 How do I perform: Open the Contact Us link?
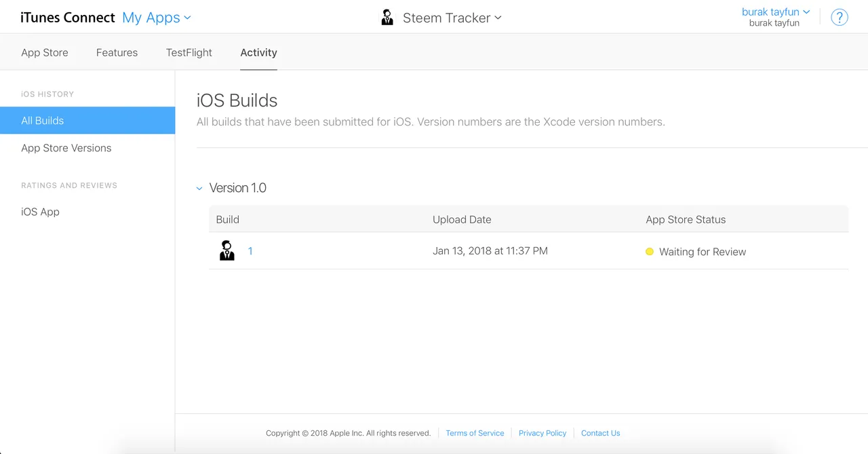(x=601, y=433)
